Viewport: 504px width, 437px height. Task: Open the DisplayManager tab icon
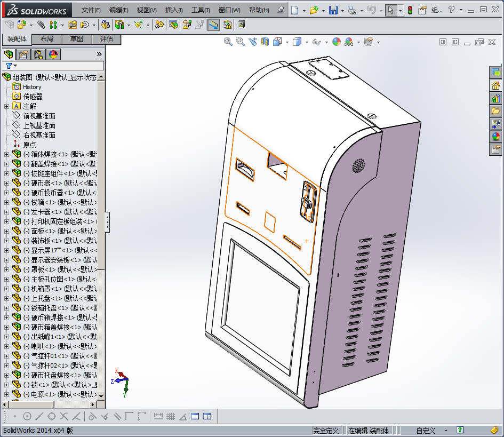(53, 54)
